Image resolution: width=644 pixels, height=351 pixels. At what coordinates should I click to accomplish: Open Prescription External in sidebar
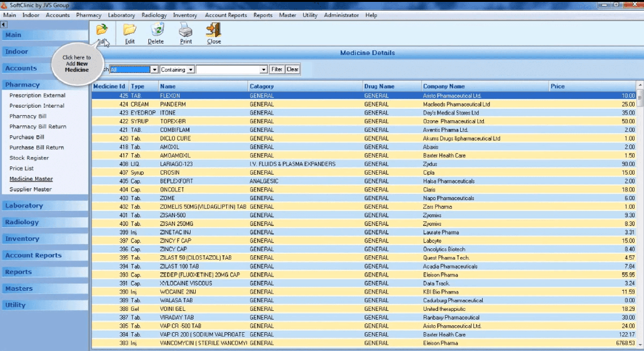click(38, 95)
